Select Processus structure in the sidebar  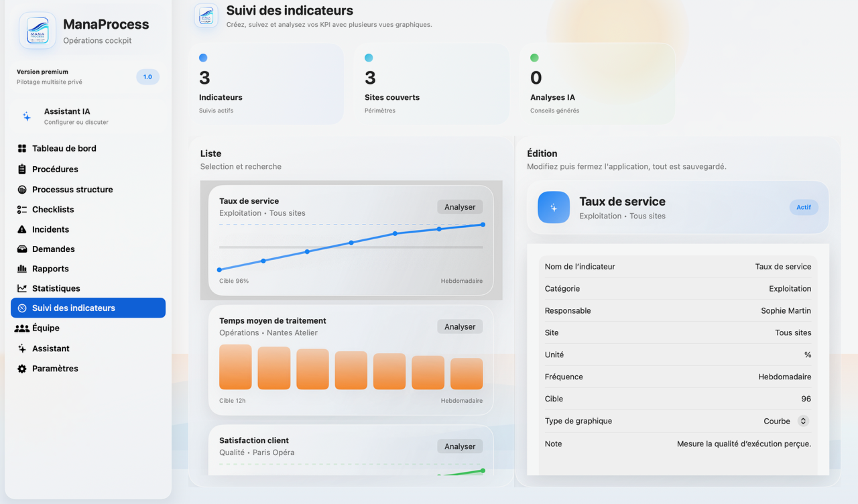point(72,190)
